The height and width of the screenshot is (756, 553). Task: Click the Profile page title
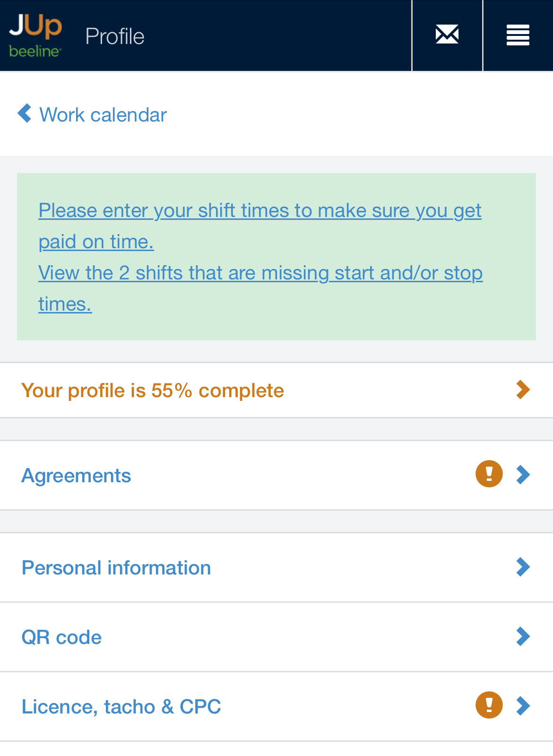(115, 36)
